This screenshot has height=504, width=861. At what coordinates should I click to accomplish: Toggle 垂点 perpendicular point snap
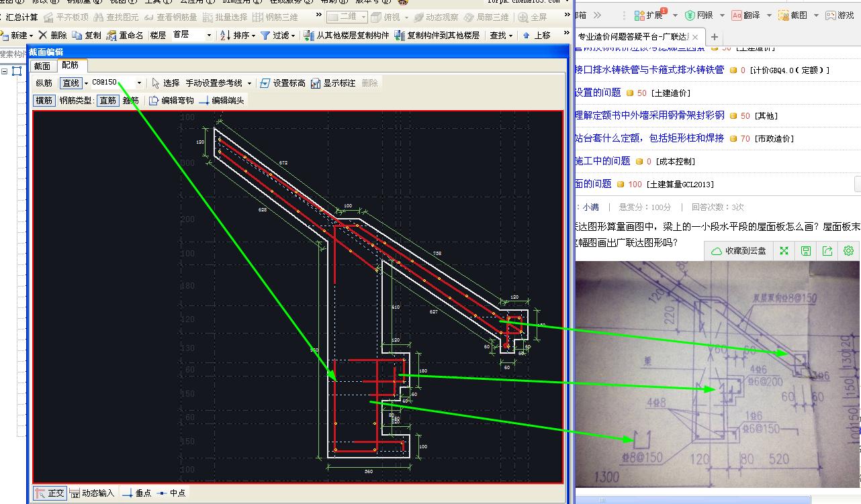coord(137,493)
